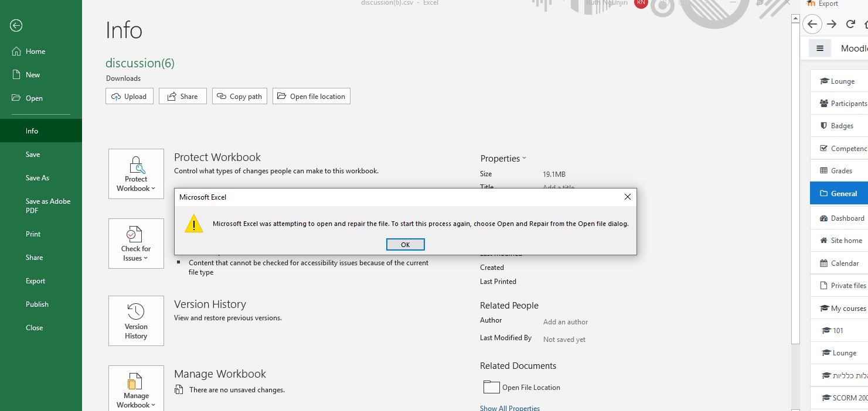Open Share in the left sidebar
Viewport: 868px width, 411px height.
(41, 258)
